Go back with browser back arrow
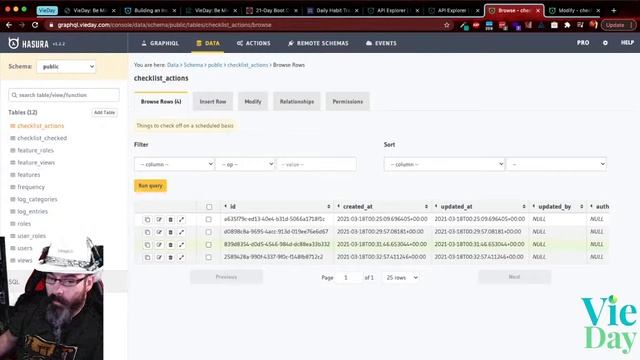 [9, 25]
